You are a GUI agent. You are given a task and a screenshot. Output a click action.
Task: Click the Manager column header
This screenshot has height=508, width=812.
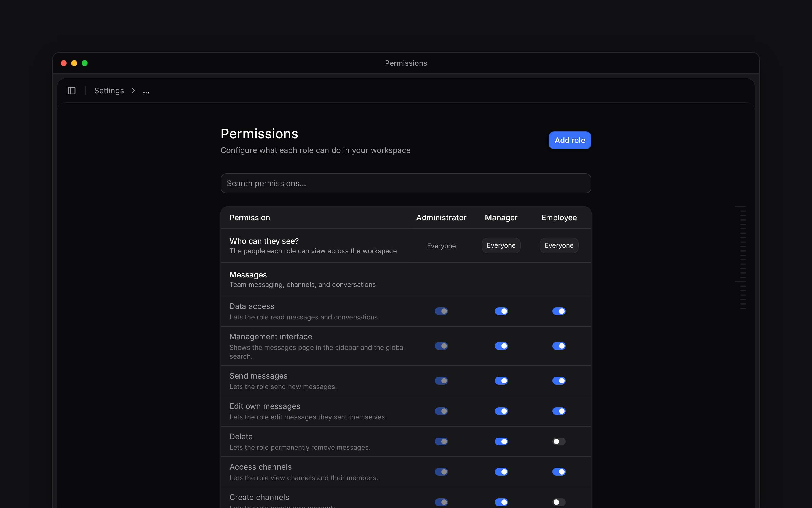pyautogui.click(x=501, y=218)
